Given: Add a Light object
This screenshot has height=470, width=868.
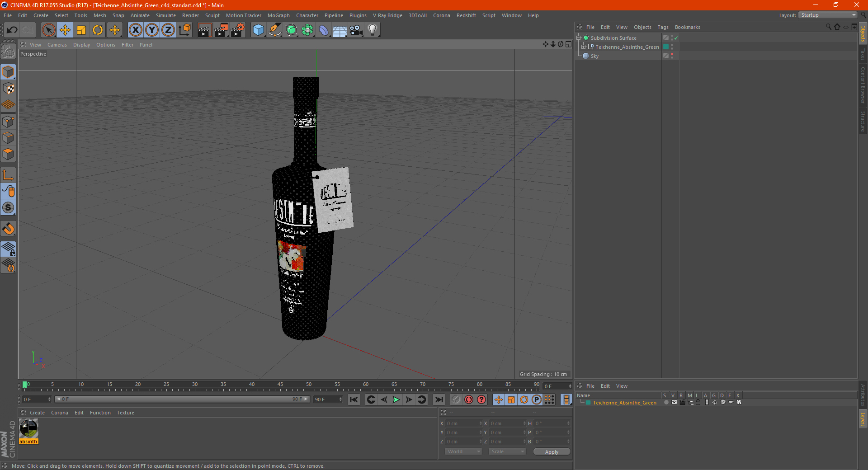Looking at the screenshot, I should click(373, 30).
